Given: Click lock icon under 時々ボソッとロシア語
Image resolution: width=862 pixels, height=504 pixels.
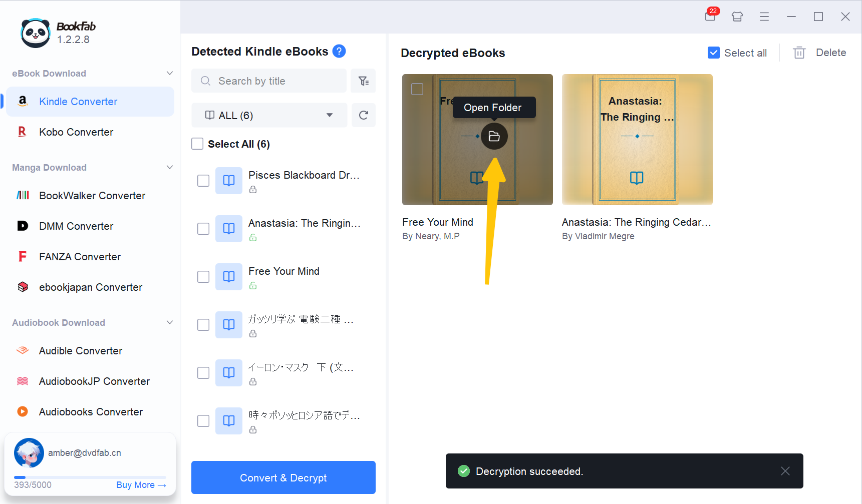Looking at the screenshot, I should pos(253,430).
